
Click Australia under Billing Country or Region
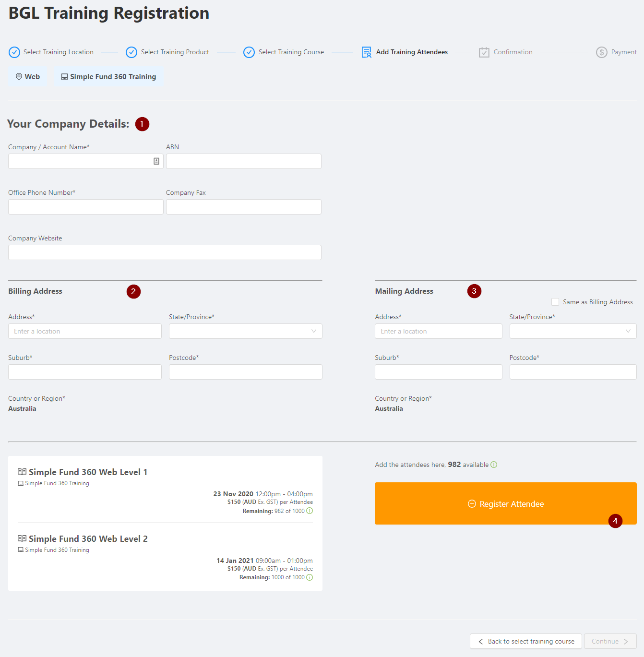[22, 409]
